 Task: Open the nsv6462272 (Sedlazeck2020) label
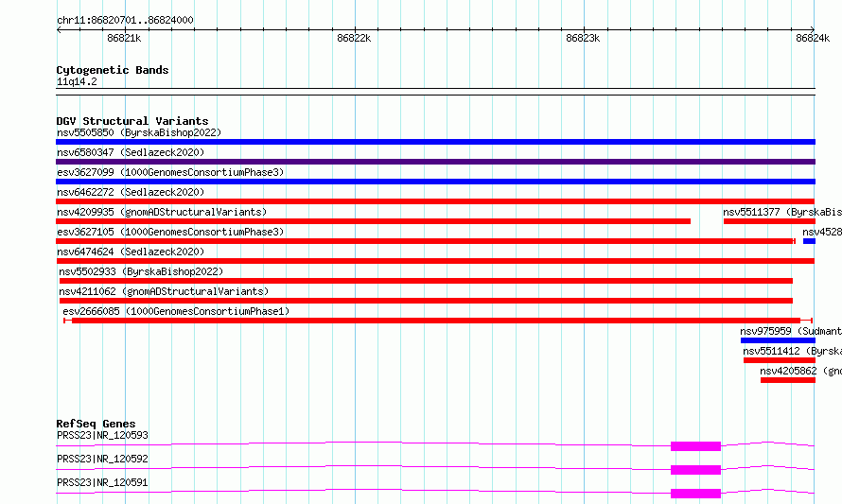131,192
